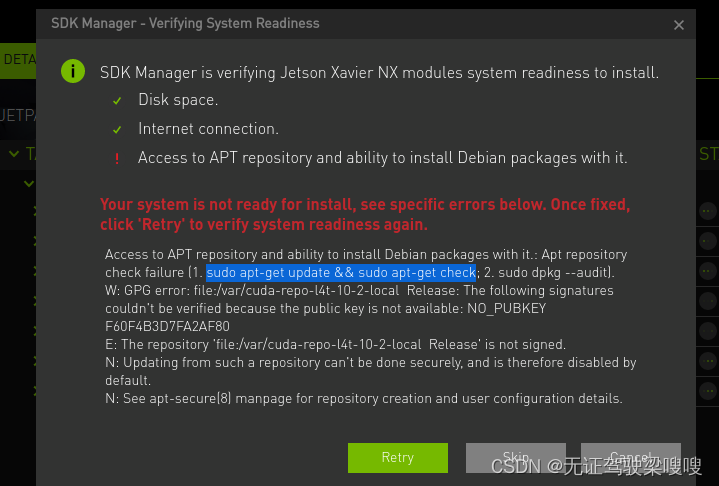Click the green Retry button

pyautogui.click(x=398, y=457)
